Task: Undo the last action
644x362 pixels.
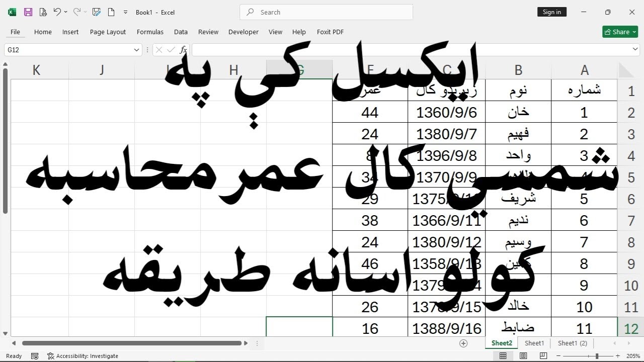Action: click(x=57, y=12)
